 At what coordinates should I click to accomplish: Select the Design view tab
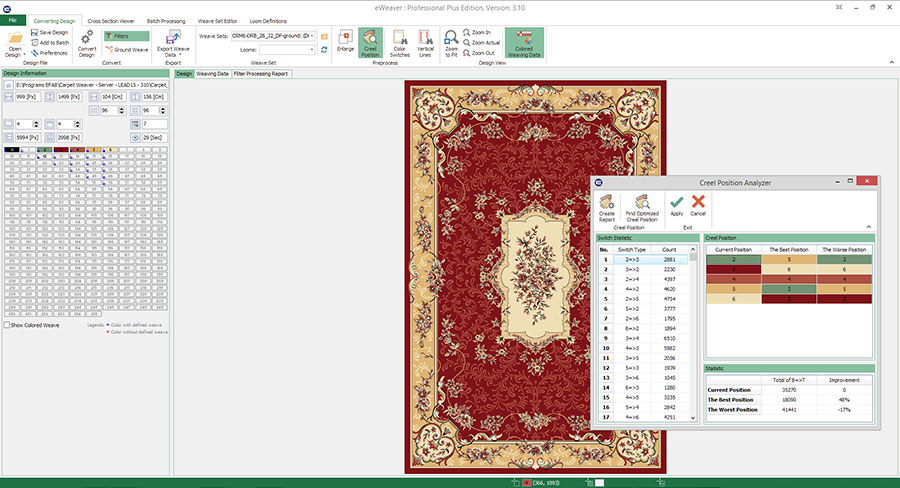184,73
